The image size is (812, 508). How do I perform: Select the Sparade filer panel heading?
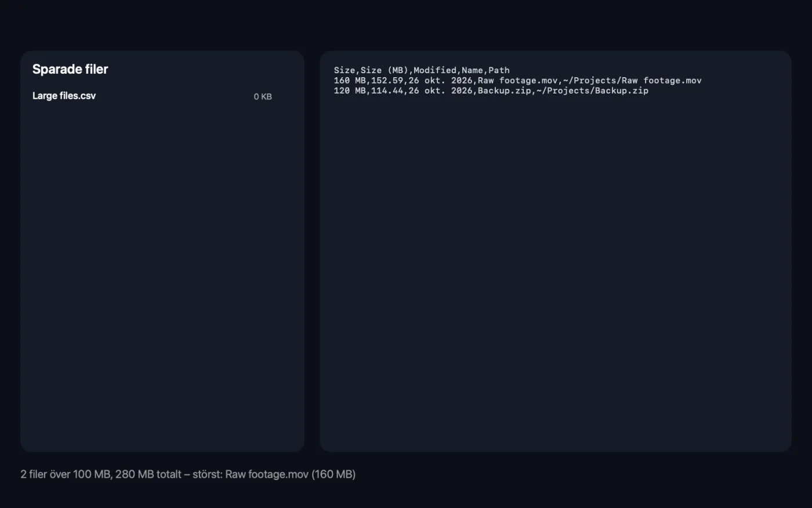tap(70, 69)
